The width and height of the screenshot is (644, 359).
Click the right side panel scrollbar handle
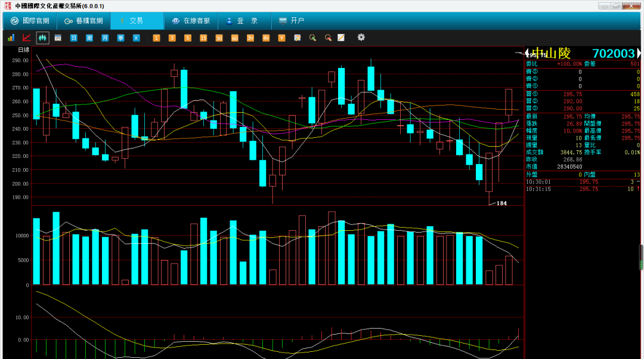point(641,257)
